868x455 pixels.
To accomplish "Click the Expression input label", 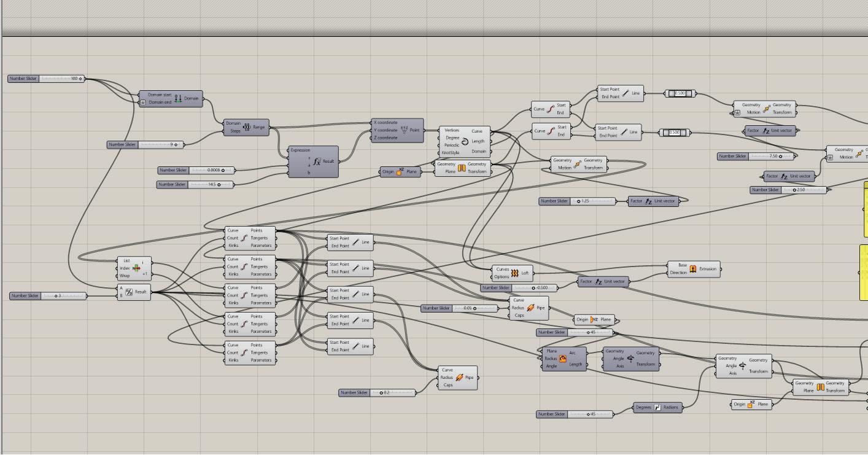I will 300,150.
